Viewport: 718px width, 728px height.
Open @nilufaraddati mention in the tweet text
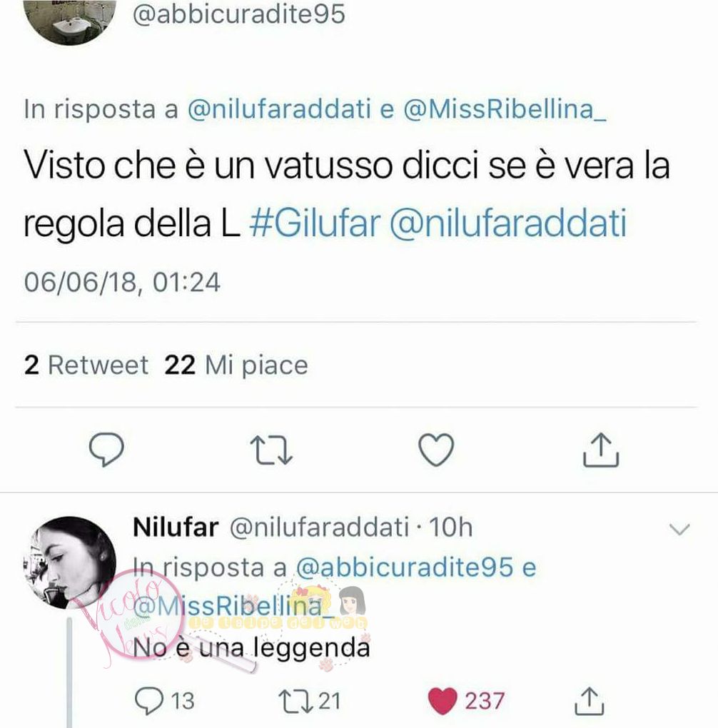(508, 223)
